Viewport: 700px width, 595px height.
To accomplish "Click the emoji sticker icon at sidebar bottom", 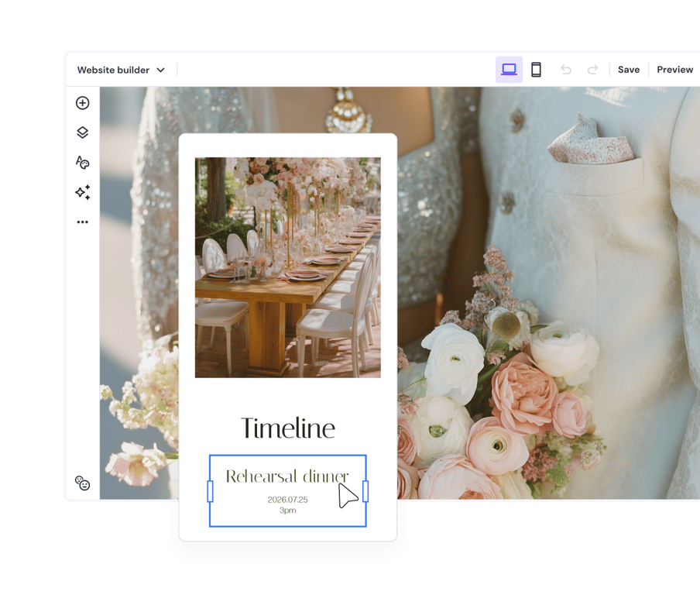I will point(82,483).
